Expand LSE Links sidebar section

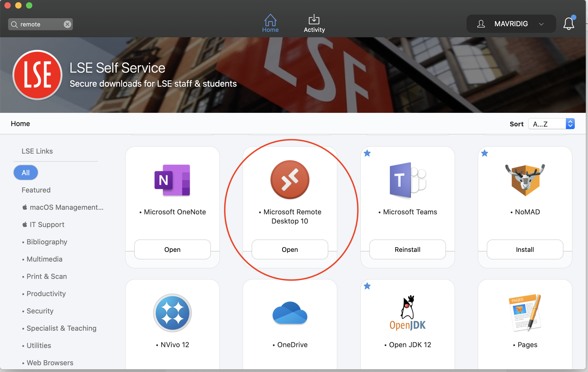tap(37, 151)
